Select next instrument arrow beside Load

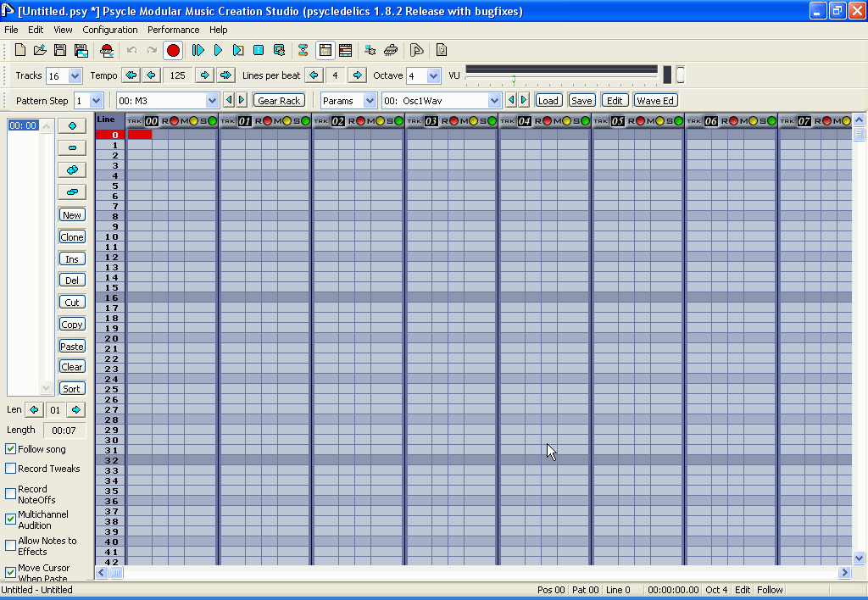point(524,100)
